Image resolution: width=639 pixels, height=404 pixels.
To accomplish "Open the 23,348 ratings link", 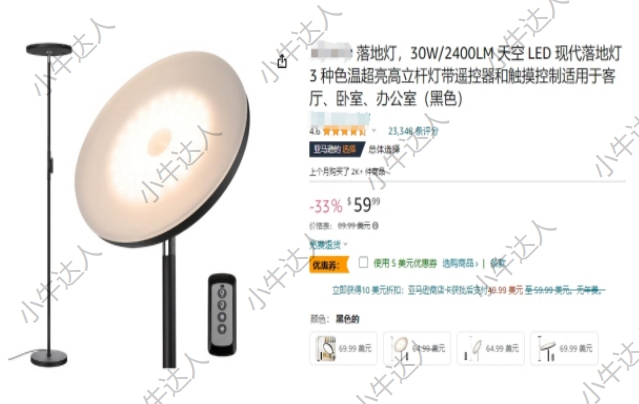I will coord(413,131).
